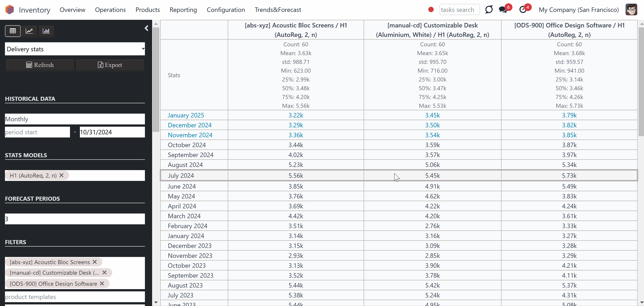Screen dimensions: 644x306
Task: Remove the Office Design Software filter tag
Action: coord(102,283)
